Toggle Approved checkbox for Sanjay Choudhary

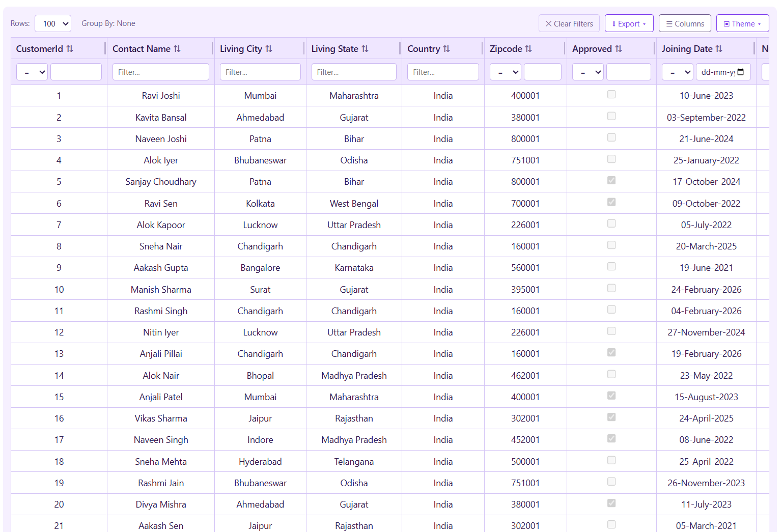tap(611, 180)
